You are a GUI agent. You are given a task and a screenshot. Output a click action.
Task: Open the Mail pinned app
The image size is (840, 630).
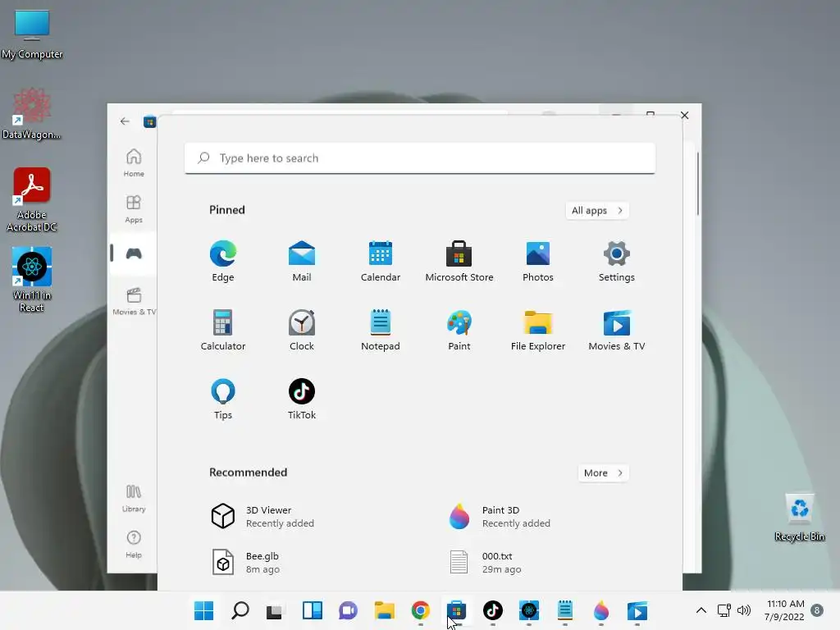tap(302, 261)
